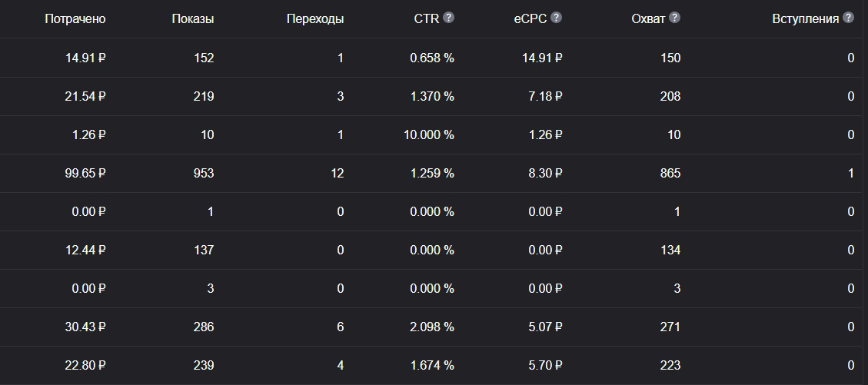Click the 14.91 ₽ eCPC value
The height and width of the screenshot is (385, 868).
542,58
